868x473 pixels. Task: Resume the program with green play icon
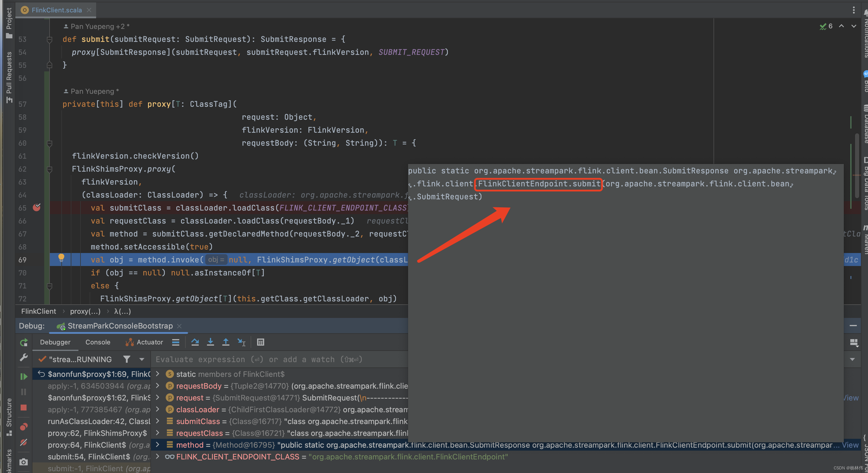coord(24,376)
